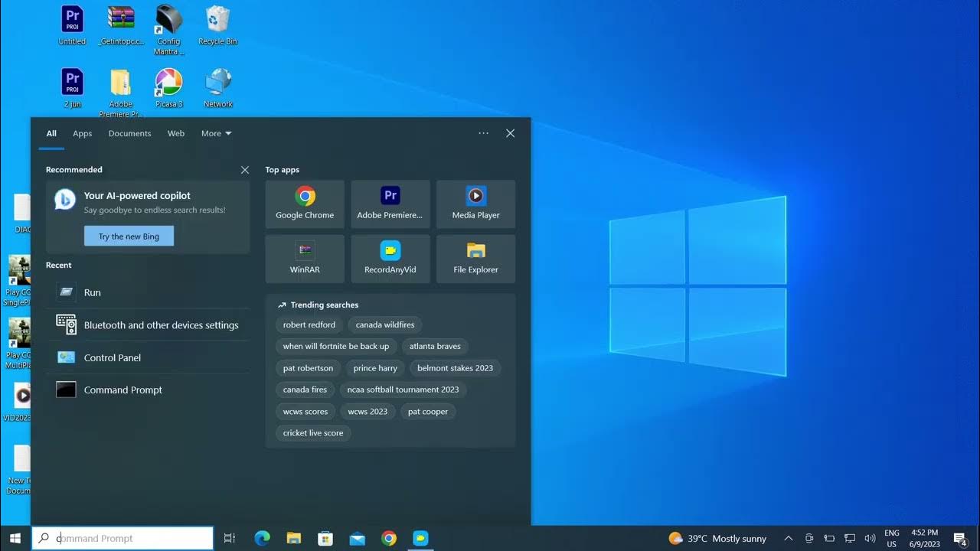Show hidden system tray icons
980x551 pixels.
coord(789,539)
